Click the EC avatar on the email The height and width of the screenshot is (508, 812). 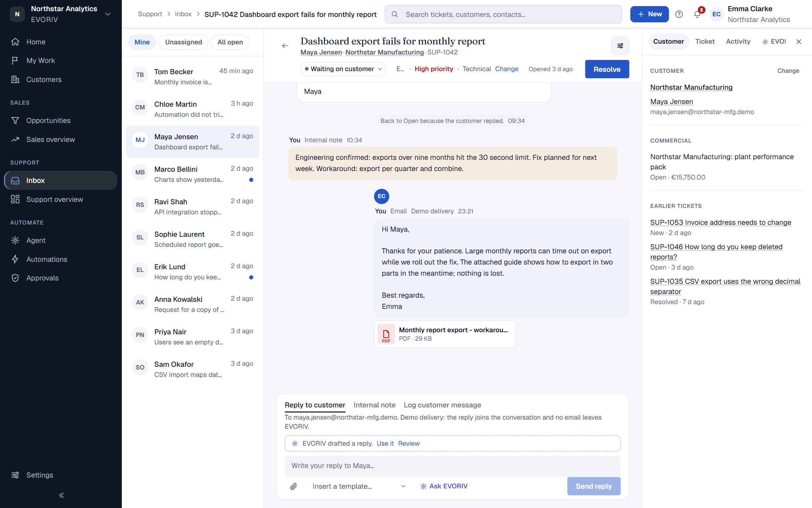(x=381, y=196)
